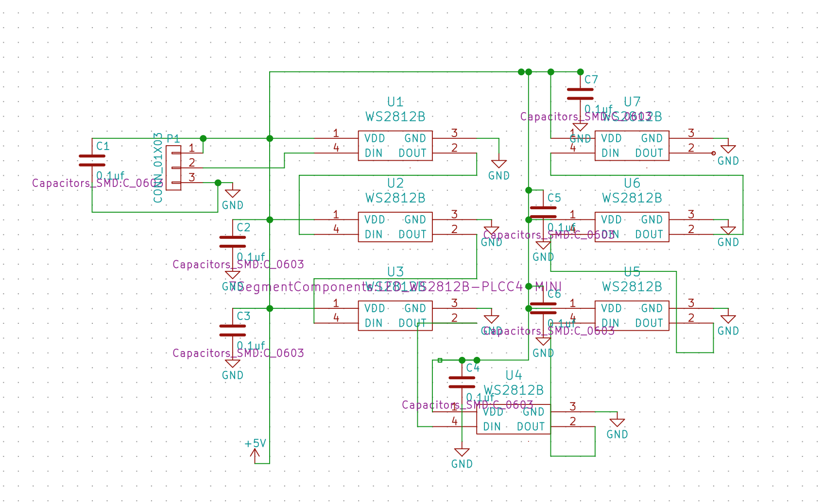Screen dimensions: 824x504
Task: Click the C5 capacitor symbol
Action: coord(543,212)
